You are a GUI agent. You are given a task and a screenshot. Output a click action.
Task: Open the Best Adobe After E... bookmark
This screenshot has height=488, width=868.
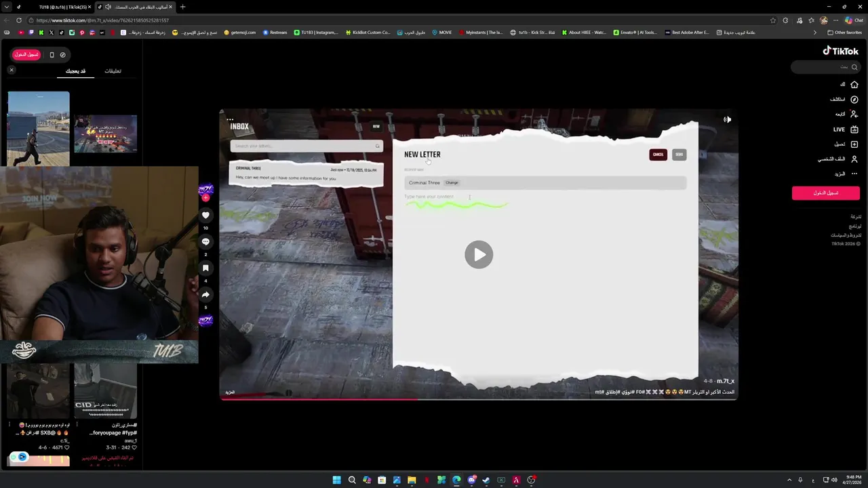687,33
